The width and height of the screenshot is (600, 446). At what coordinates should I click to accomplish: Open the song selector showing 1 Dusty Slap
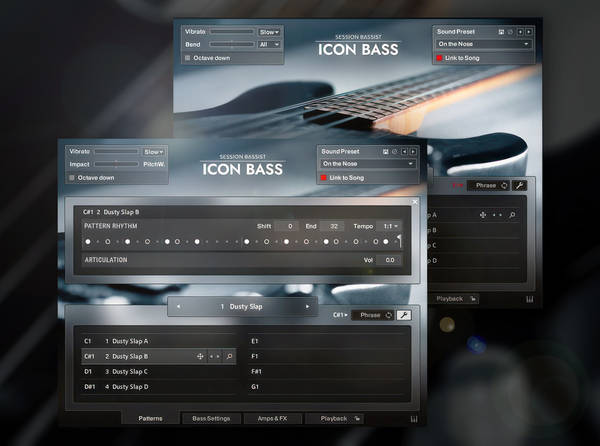tap(243, 307)
